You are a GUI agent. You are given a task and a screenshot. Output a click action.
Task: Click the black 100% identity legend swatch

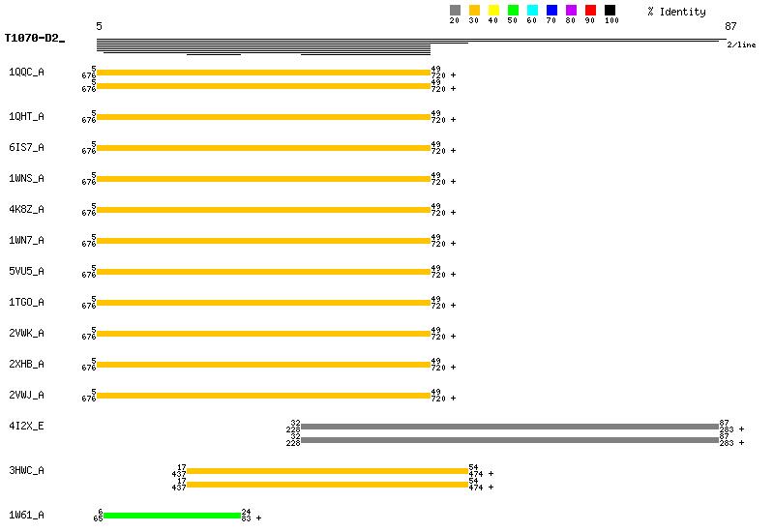point(610,11)
